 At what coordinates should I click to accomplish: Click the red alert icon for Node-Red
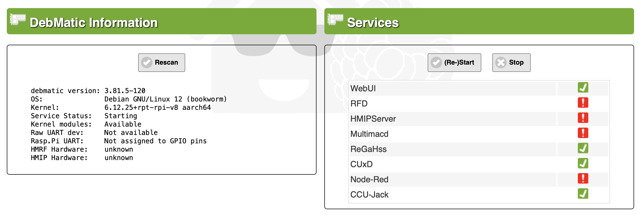click(583, 179)
